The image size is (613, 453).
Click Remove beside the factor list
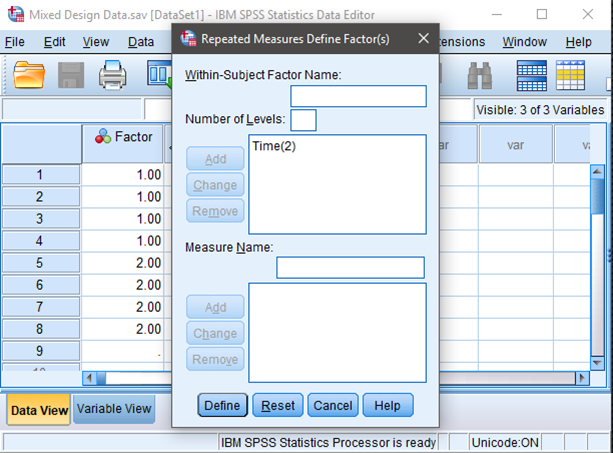coord(215,211)
